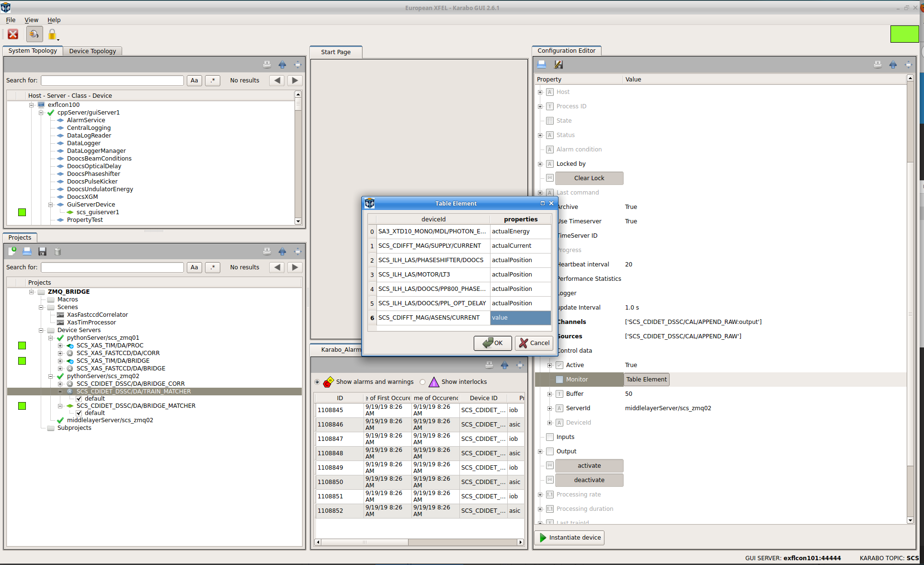Click the Projects search input field
The image size is (924, 565).
click(x=113, y=267)
